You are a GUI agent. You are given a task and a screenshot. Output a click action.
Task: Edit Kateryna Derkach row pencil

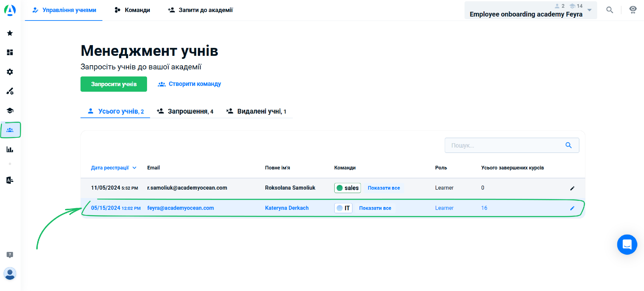pos(572,208)
